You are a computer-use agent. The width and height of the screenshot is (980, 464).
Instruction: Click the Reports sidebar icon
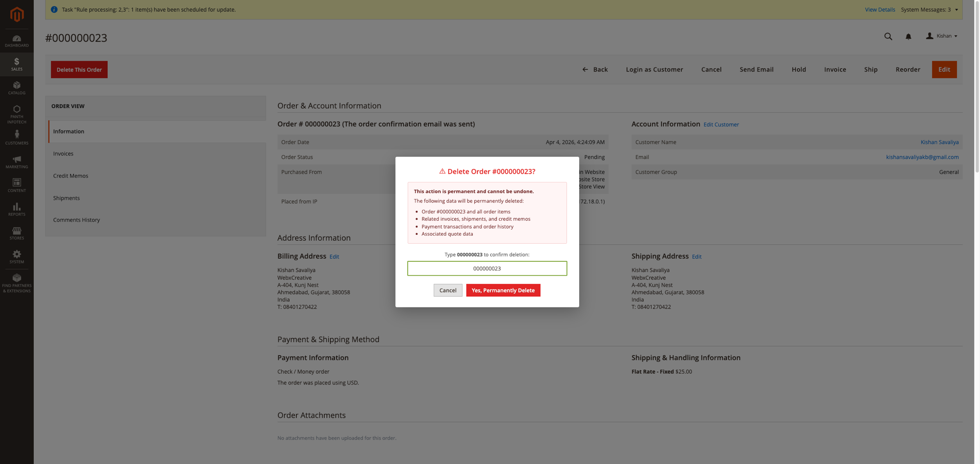point(17,208)
